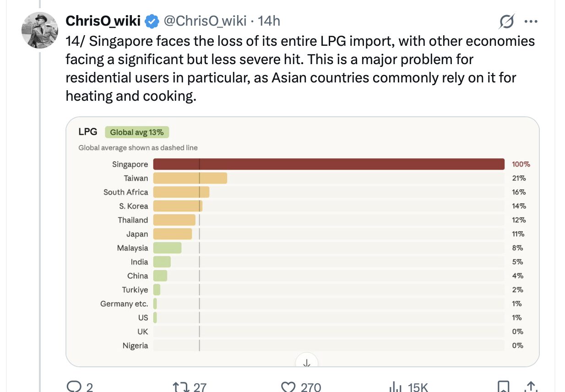Like the post with heart icon

(x=288, y=387)
